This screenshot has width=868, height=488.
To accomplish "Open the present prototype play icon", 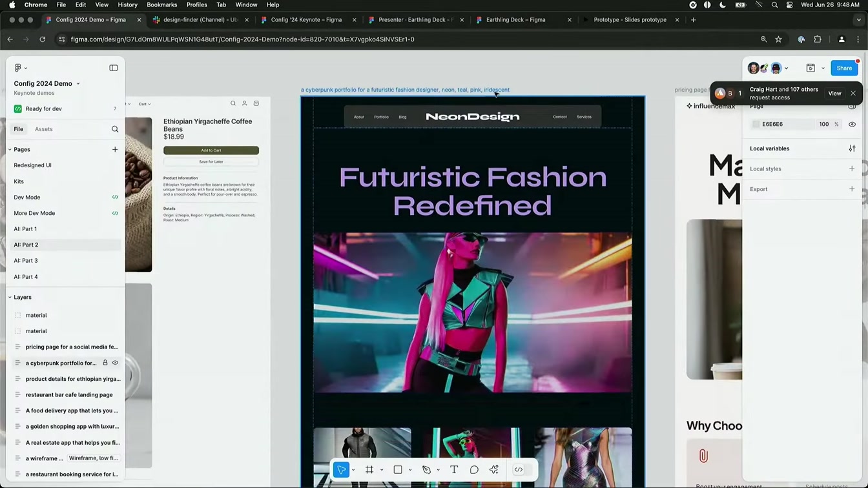I will tap(811, 68).
